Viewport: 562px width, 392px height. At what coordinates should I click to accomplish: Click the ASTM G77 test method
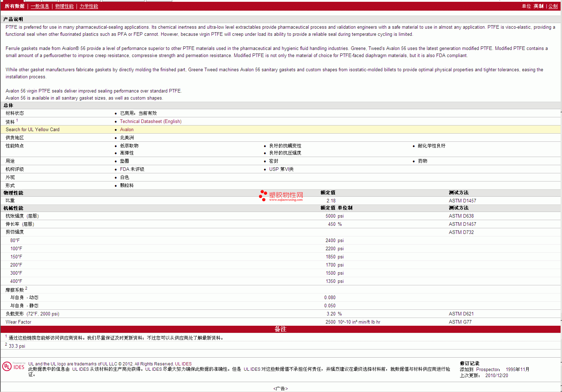(x=460, y=322)
